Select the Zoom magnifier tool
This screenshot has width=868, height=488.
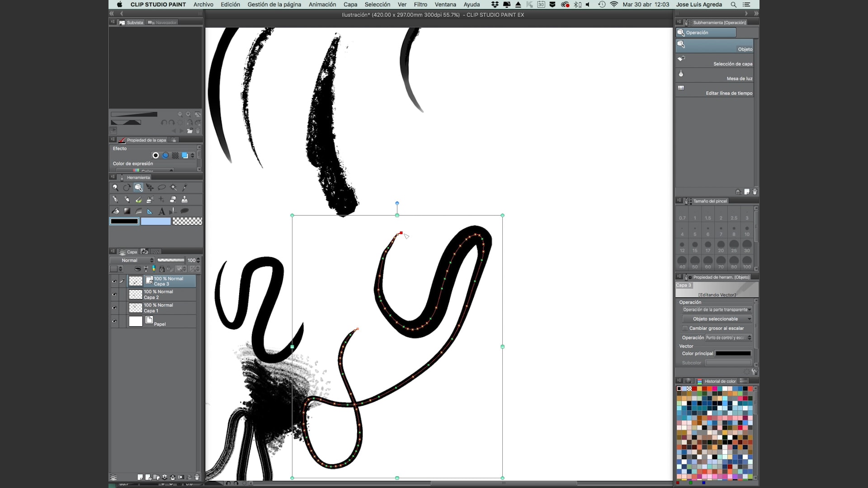point(115,188)
